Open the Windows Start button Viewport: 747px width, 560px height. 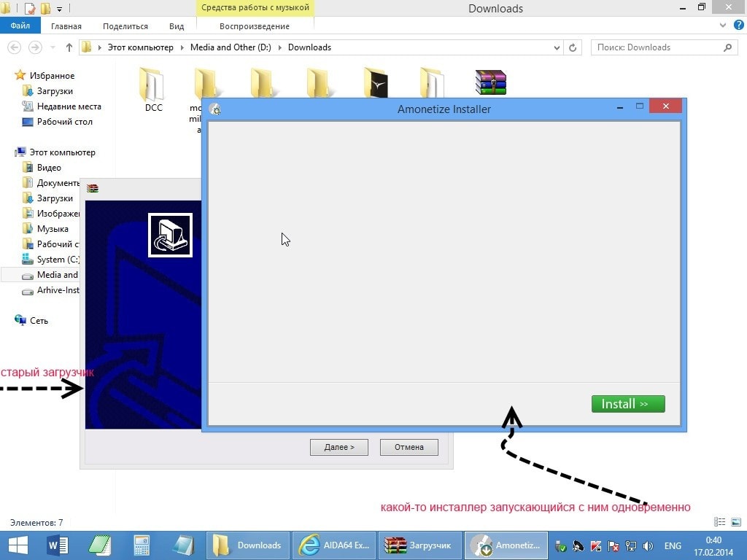tap(18, 545)
